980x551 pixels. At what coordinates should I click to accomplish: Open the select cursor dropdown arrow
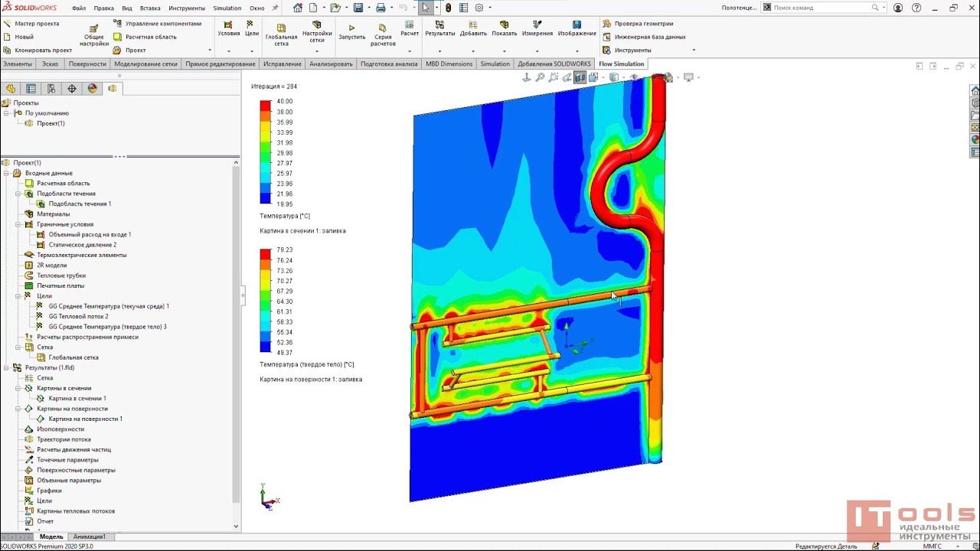click(x=436, y=8)
